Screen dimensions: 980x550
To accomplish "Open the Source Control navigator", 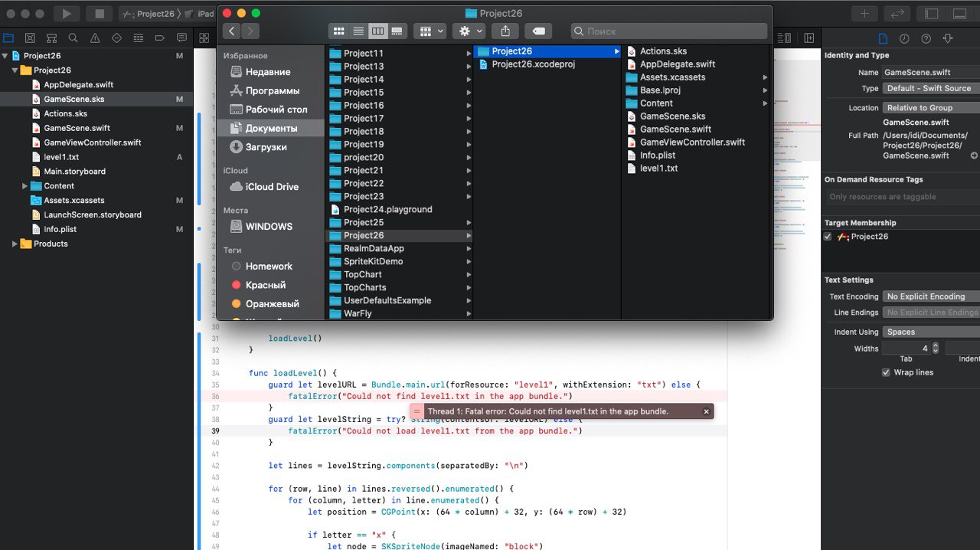I will point(30,38).
